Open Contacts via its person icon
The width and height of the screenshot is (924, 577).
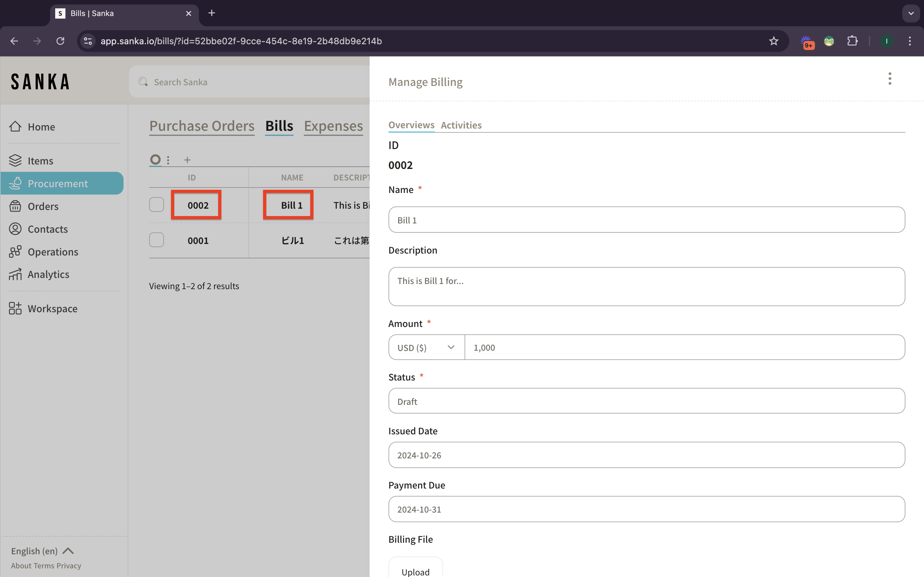tap(15, 229)
